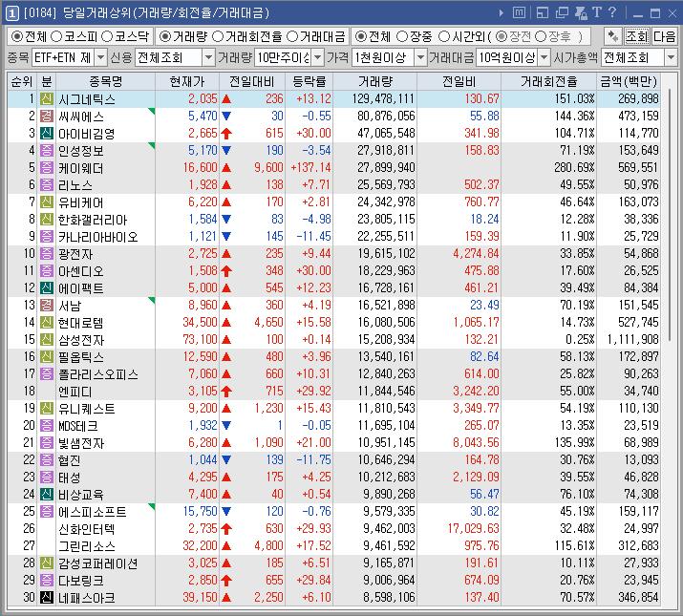Select the 장중 session radio button
This screenshot has height=616, width=683.
click(x=402, y=36)
